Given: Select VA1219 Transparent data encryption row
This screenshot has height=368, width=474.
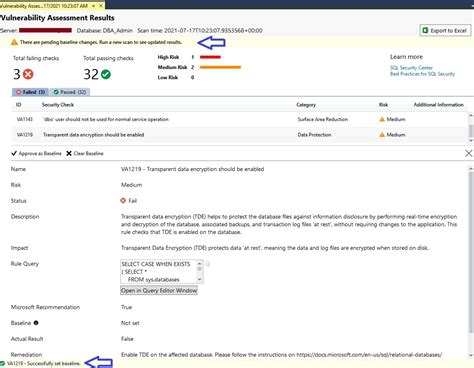Looking at the screenshot, I should (x=240, y=135).
